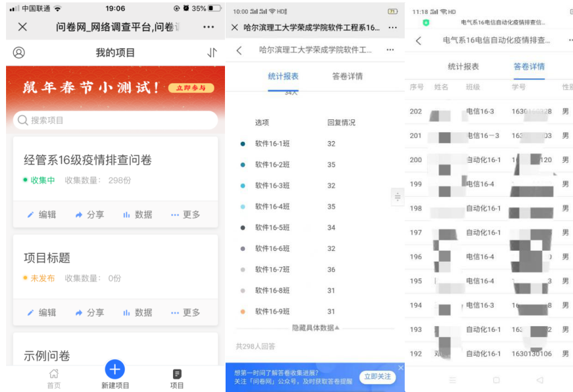Click the 立即关注 button
The width and height of the screenshot is (573, 392).
(x=378, y=376)
